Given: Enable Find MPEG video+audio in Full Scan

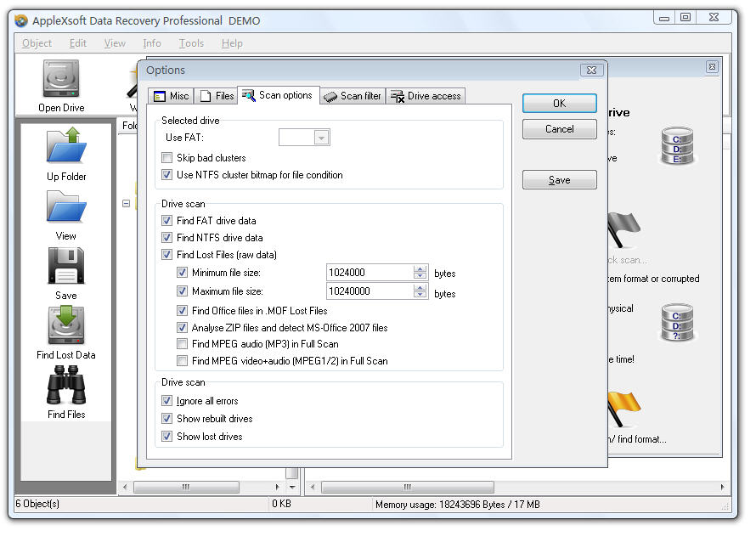Looking at the screenshot, I should (x=182, y=360).
